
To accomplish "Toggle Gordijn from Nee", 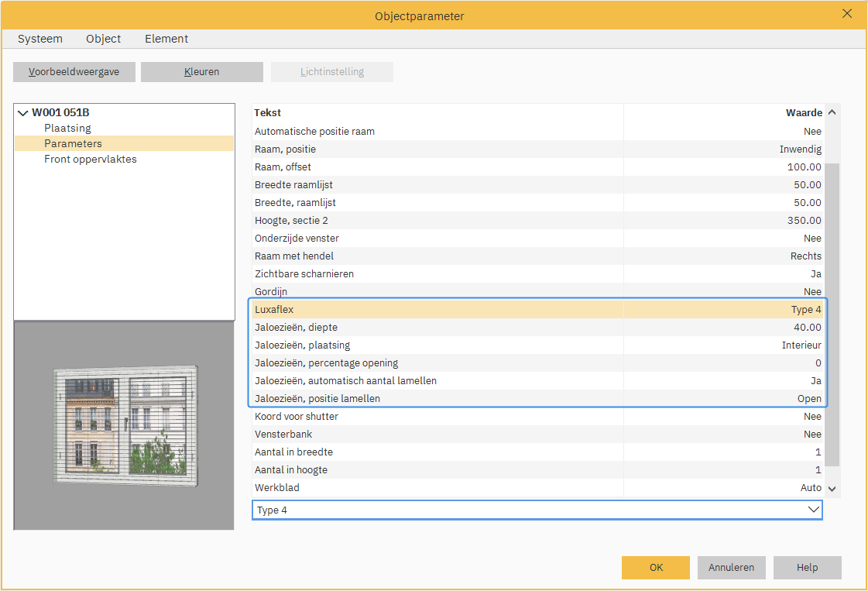I will [537, 291].
